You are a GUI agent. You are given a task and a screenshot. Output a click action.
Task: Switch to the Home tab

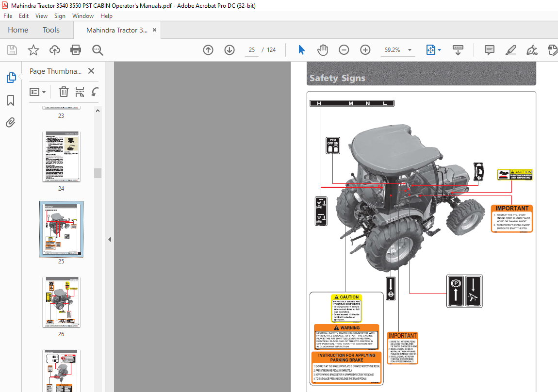[18, 30]
